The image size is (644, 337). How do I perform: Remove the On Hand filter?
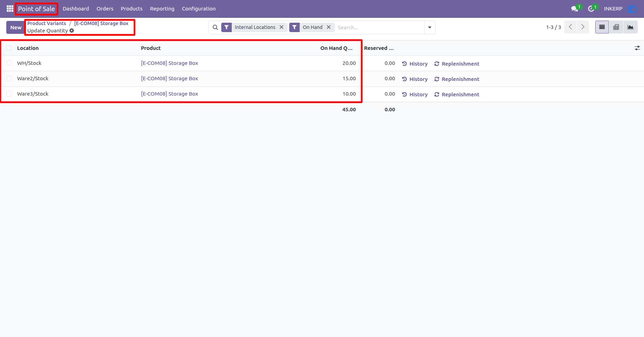(329, 27)
